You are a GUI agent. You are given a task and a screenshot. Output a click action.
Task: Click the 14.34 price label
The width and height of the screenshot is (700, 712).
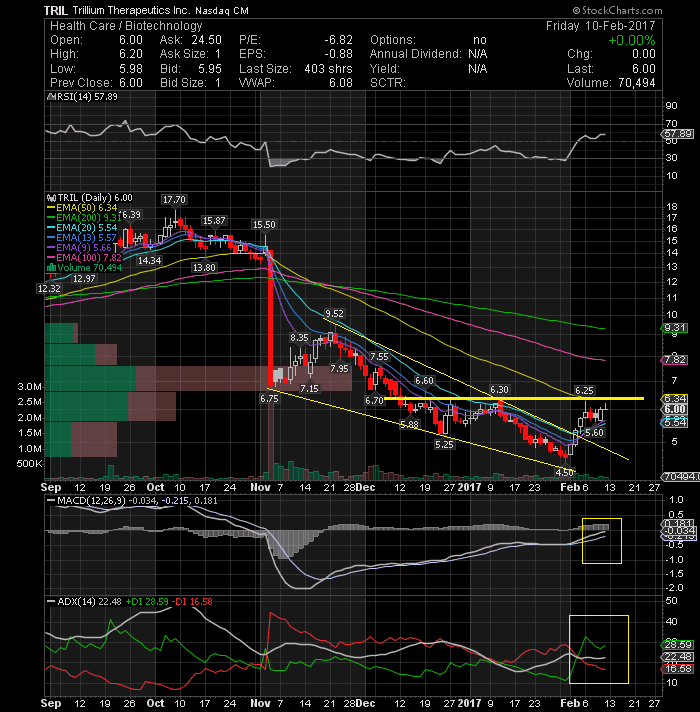coord(150,261)
